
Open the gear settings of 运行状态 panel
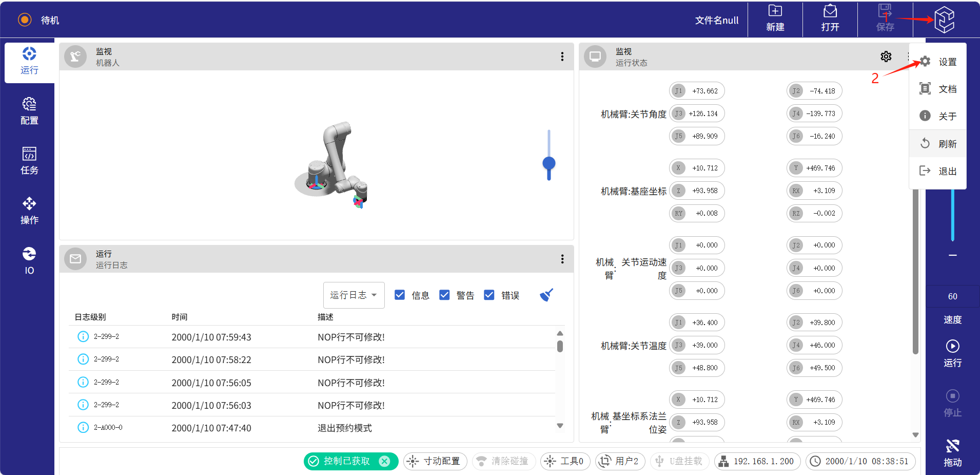click(x=886, y=56)
